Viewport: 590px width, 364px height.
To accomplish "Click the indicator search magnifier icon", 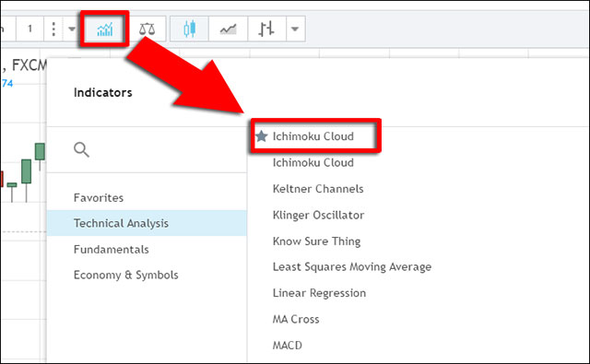I will click(x=81, y=149).
